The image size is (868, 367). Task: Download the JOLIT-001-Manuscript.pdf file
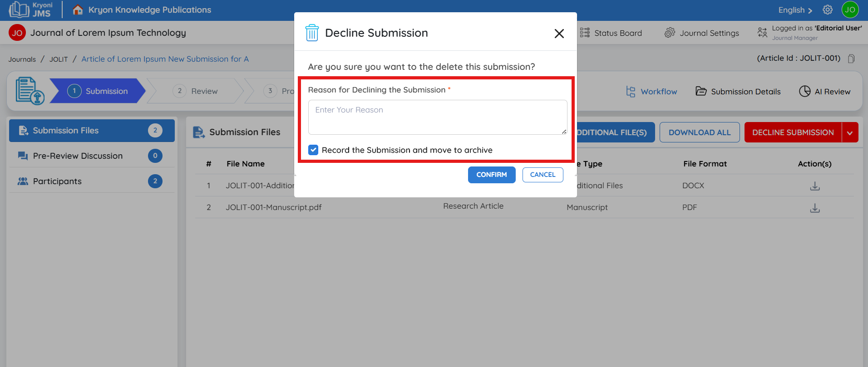(815, 208)
